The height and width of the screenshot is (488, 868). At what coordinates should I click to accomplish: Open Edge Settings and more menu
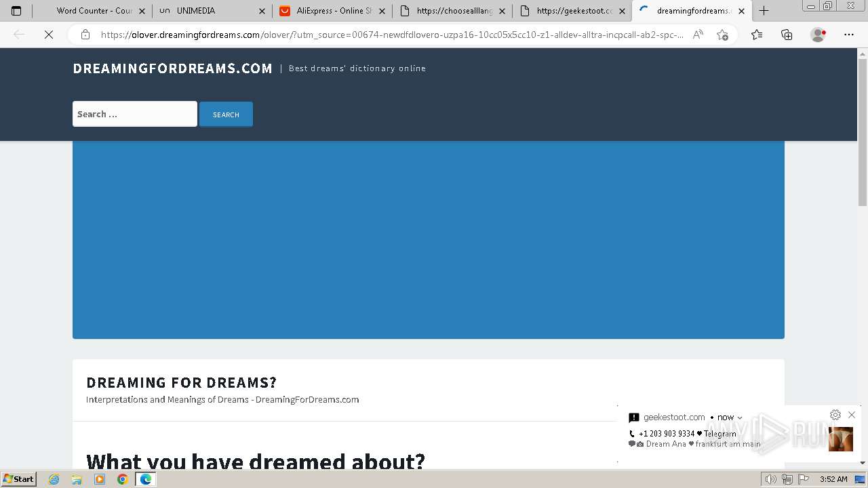tap(849, 35)
